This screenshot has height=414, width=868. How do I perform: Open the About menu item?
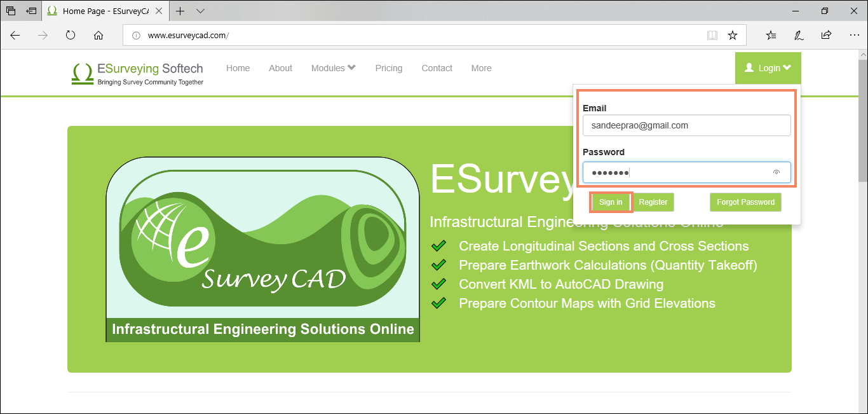pyautogui.click(x=280, y=68)
